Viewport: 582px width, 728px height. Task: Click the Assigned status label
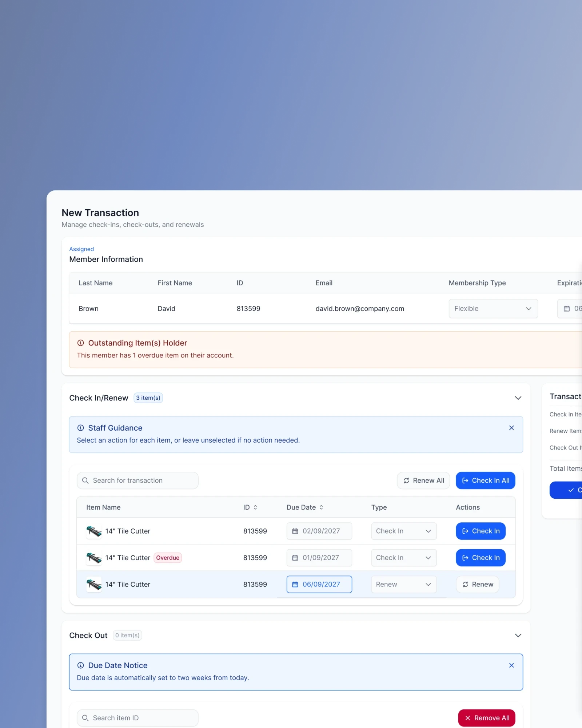click(x=81, y=249)
